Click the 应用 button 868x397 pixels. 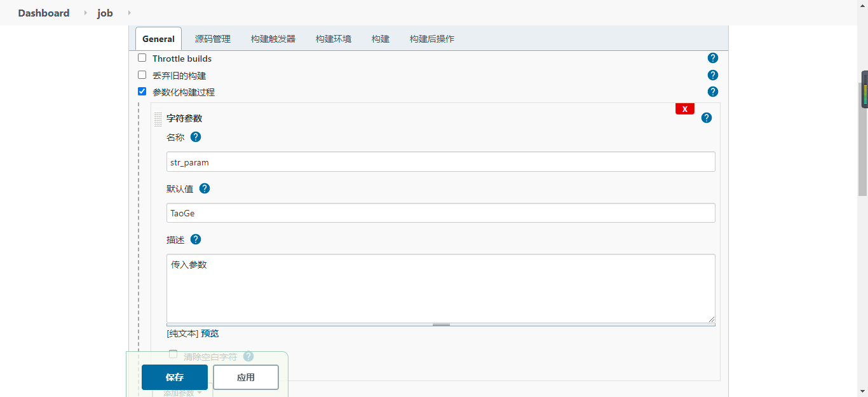(x=246, y=377)
